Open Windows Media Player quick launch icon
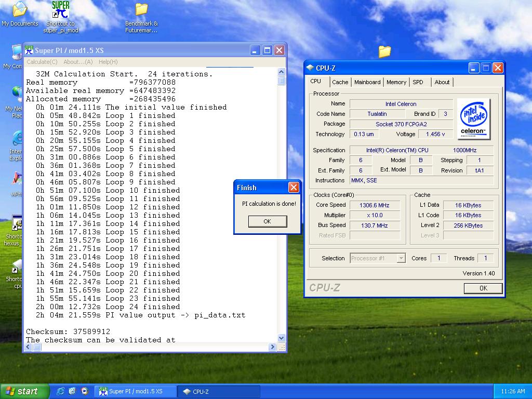Image resolution: width=532 pixels, height=399 pixels. 85,391
